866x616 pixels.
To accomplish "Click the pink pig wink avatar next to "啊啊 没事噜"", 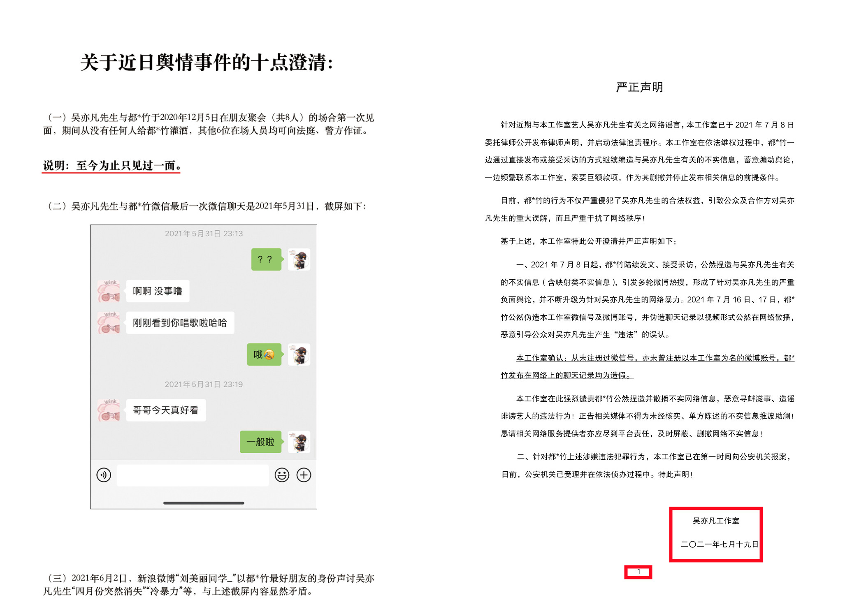I will point(109,291).
